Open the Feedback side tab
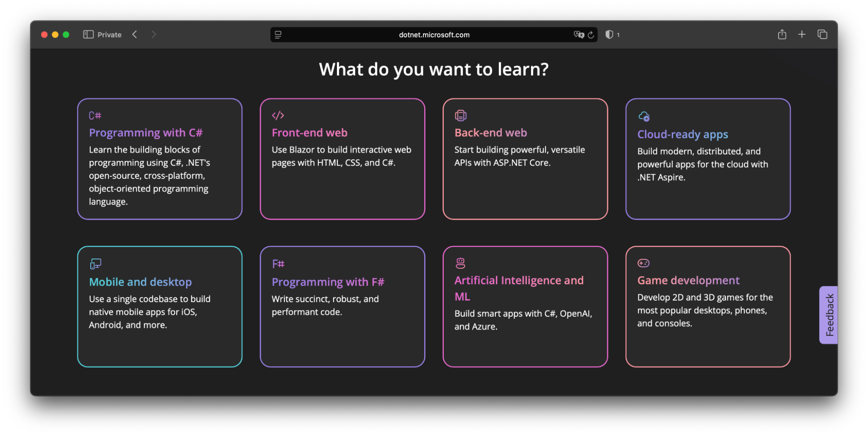868x436 pixels. coord(829,315)
